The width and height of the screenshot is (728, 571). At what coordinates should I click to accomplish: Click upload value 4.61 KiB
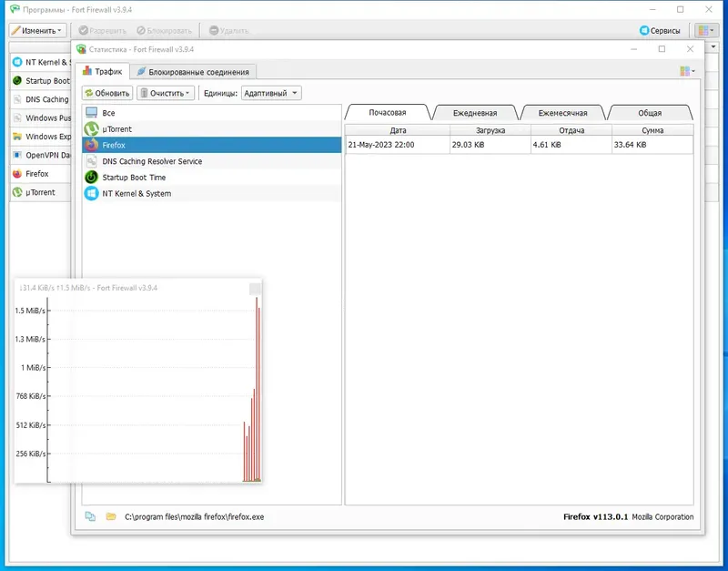coord(547,145)
